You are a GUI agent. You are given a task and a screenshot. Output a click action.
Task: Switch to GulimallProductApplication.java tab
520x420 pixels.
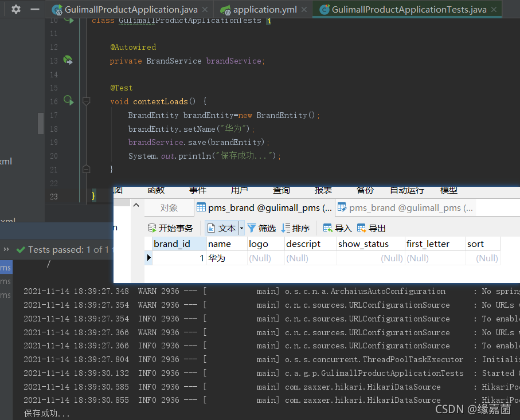[131, 10]
